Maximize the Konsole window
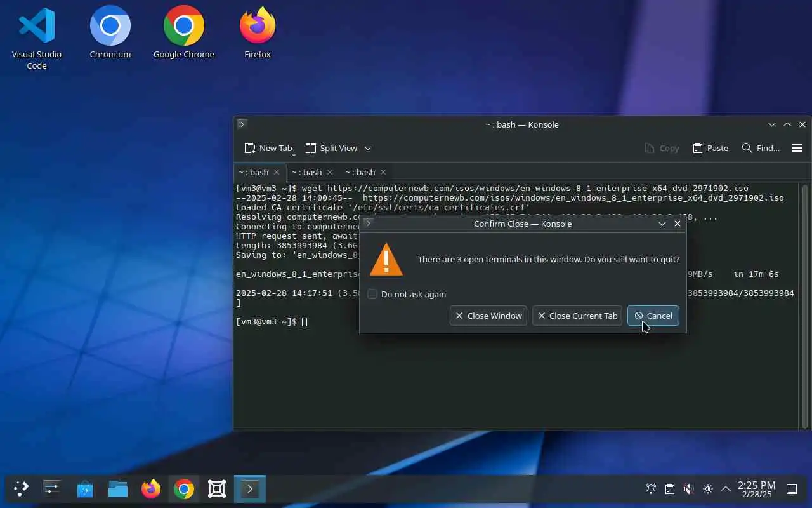 (x=787, y=124)
